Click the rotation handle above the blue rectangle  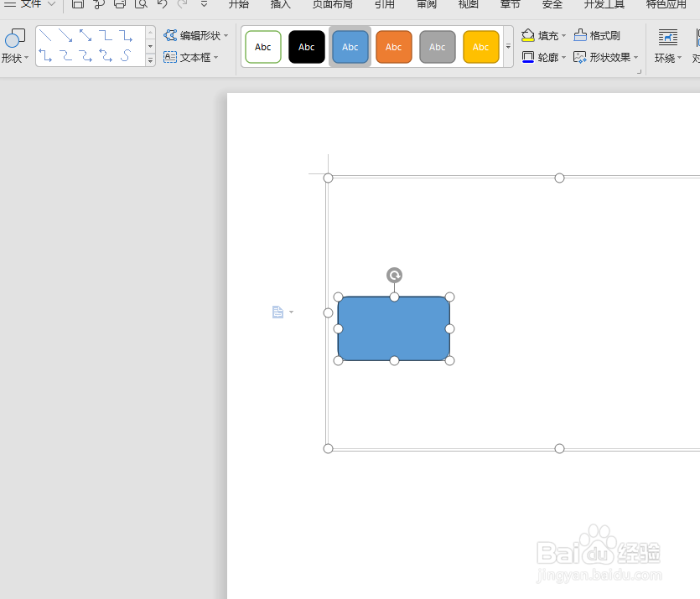394,275
